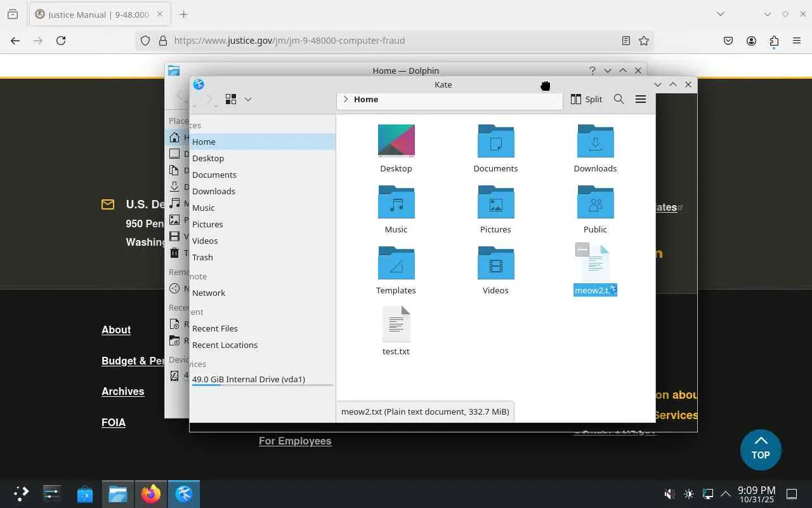Select the Public folder icon

click(x=595, y=201)
